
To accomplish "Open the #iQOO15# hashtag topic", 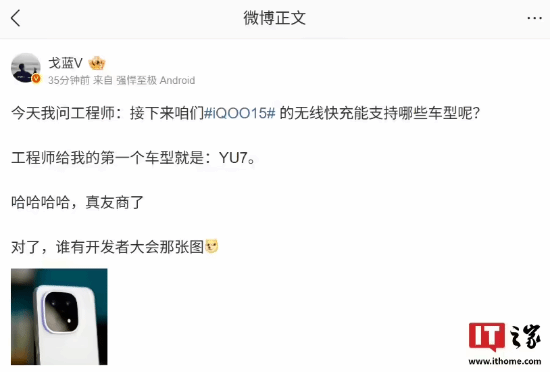I will [x=240, y=113].
